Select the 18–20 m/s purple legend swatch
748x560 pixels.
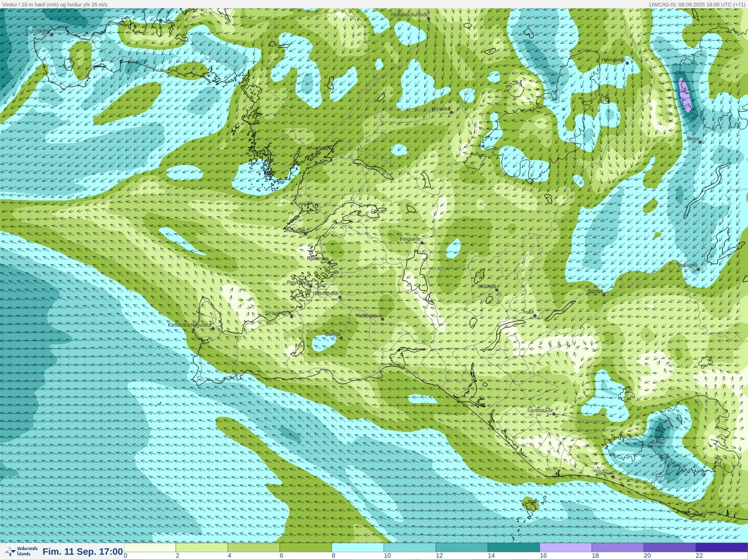(618, 548)
